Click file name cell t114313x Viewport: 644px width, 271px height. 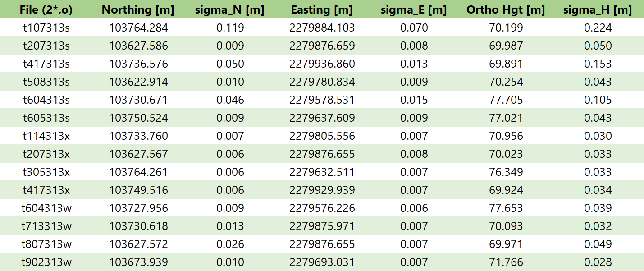[x=46, y=136]
